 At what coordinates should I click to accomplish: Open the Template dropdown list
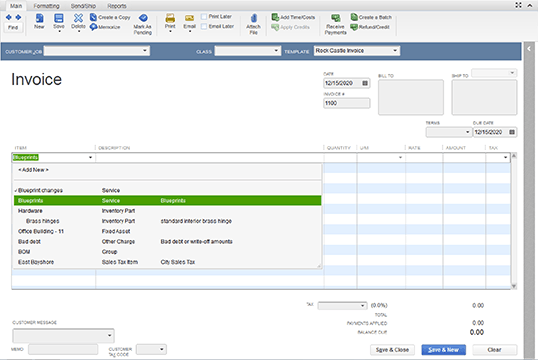pyautogui.click(x=395, y=51)
